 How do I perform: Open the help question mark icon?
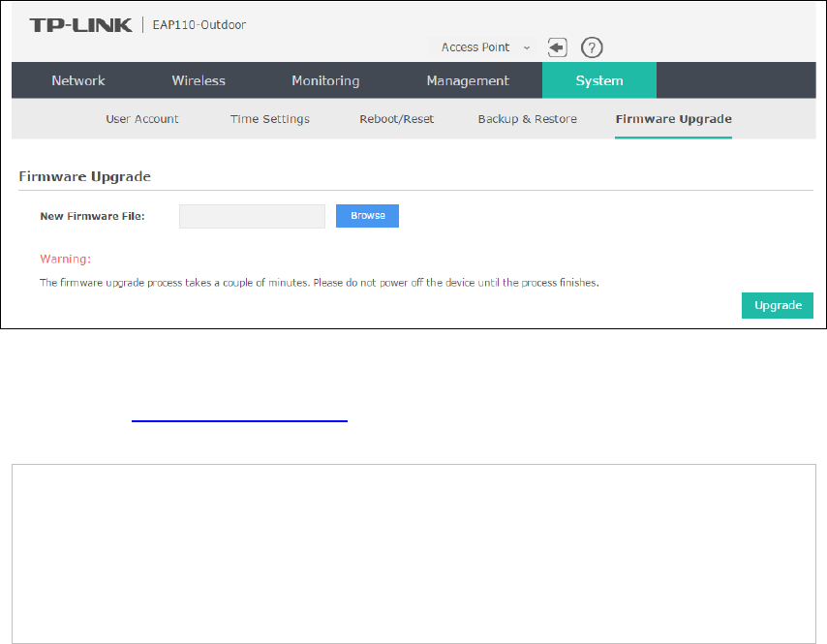coord(592,47)
